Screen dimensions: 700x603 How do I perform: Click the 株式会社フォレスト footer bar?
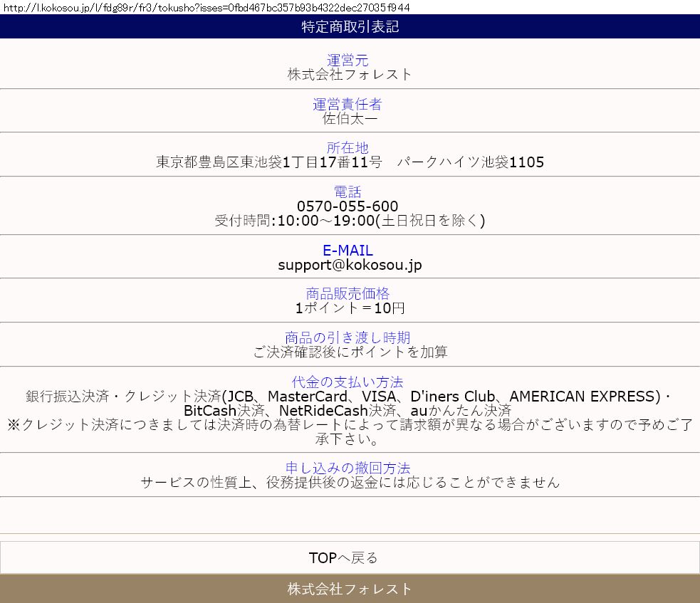(x=350, y=589)
